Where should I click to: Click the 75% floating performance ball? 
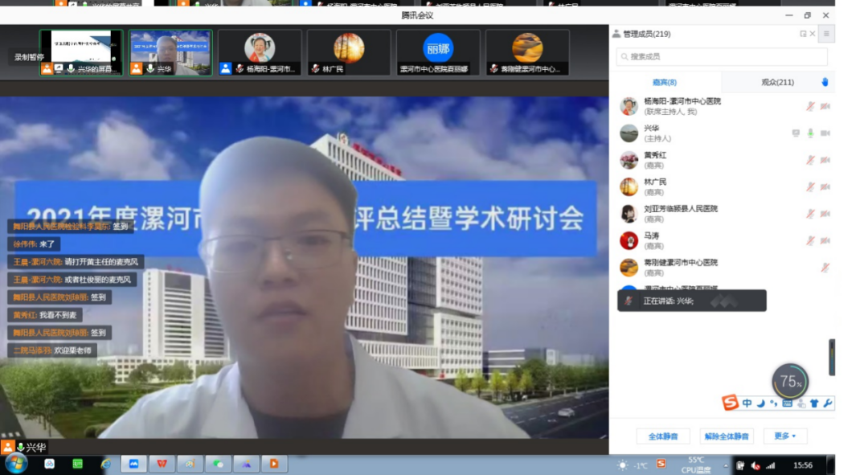pos(790,381)
